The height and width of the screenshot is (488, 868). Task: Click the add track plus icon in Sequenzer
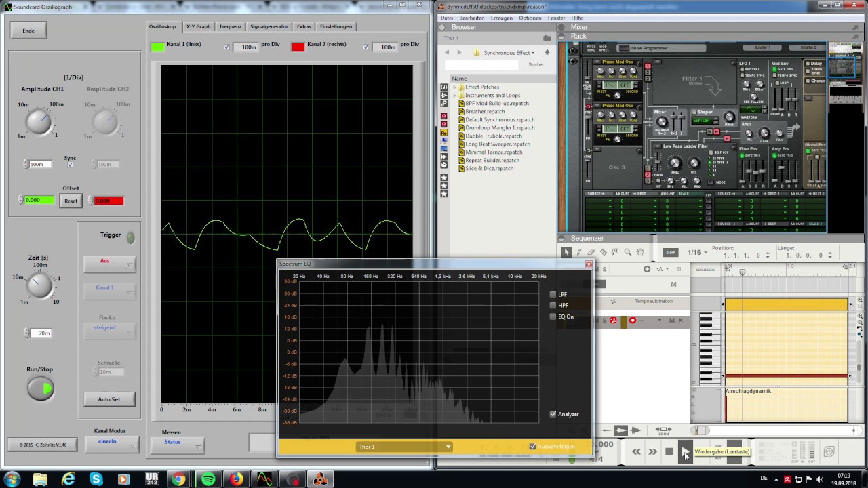[647, 269]
